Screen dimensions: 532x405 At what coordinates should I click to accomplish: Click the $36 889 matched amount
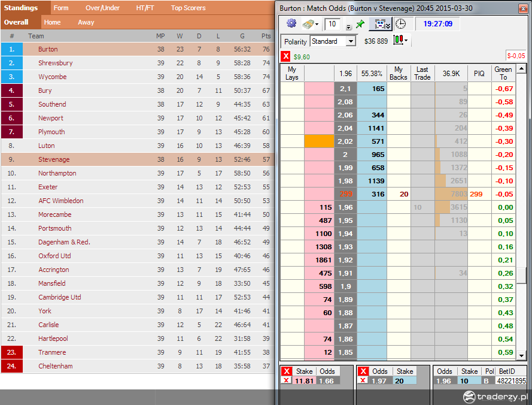376,41
